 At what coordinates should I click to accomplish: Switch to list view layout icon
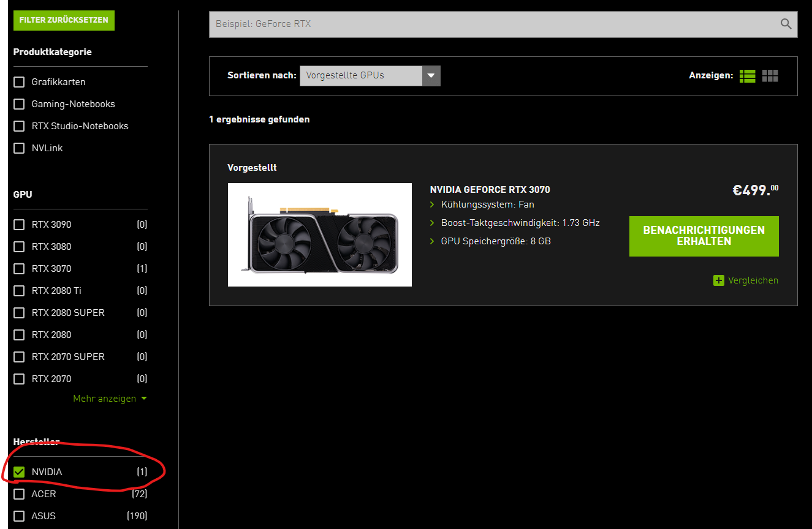coord(747,76)
